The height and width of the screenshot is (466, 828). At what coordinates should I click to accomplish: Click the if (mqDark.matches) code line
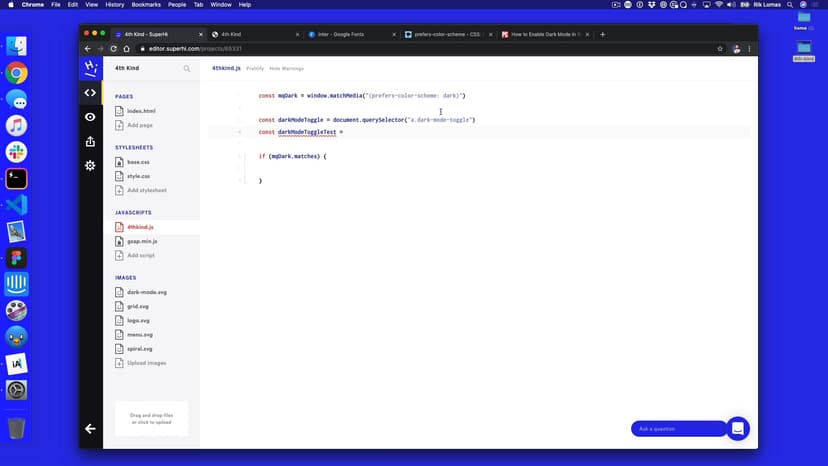click(x=293, y=156)
